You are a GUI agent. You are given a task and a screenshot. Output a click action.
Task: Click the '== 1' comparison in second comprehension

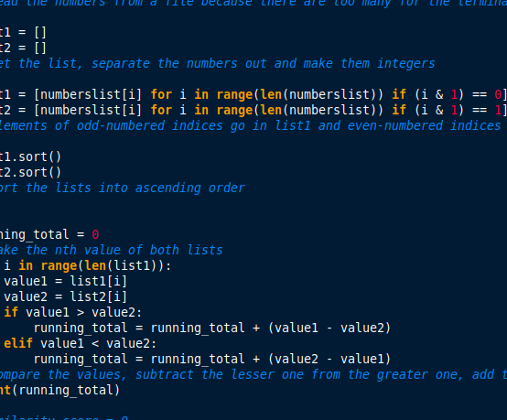click(x=487, y=110)
